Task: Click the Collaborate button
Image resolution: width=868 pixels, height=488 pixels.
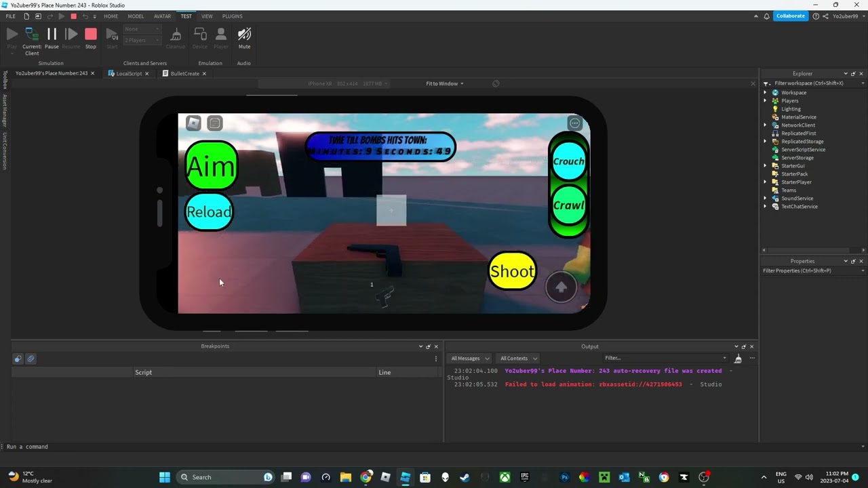Action: (x=791, y=16)
